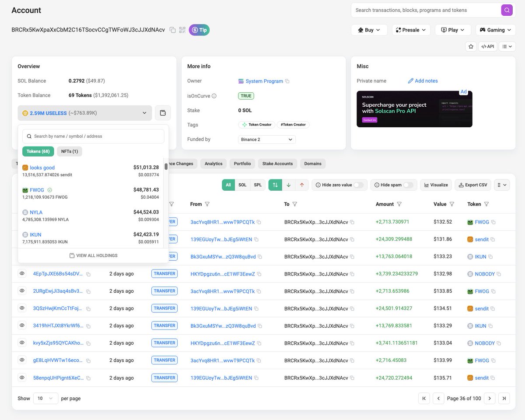Open the NYLA token in holdings list

tap(36, 212)
